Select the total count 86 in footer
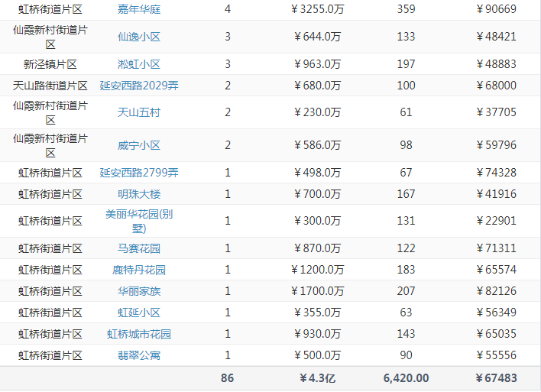Screen dimensions: 541x392 (x=228, y=378)
